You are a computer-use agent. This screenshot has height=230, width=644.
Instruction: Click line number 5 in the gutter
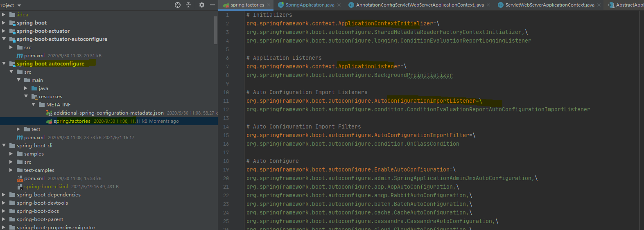(x=227, y=50)
